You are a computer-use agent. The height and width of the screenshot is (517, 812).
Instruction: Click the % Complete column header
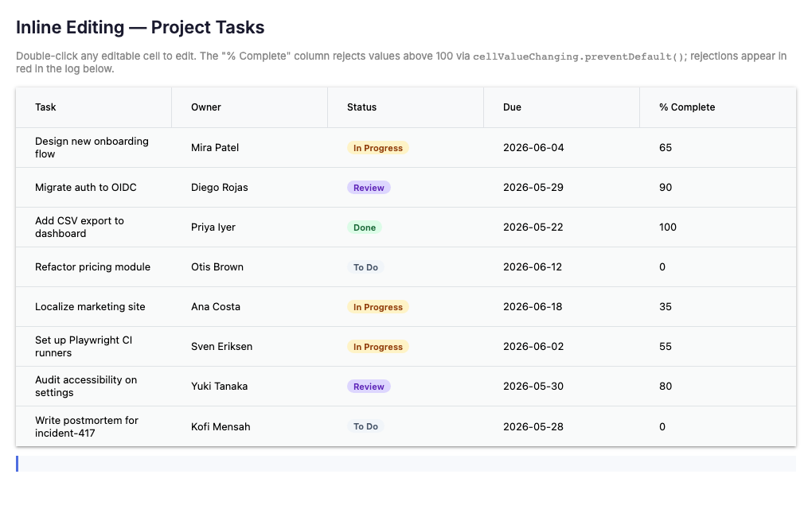tap(718, 107)
